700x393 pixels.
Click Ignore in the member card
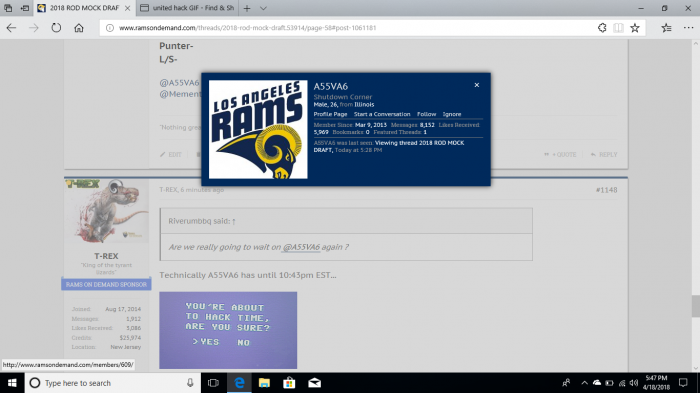point(452,114)
